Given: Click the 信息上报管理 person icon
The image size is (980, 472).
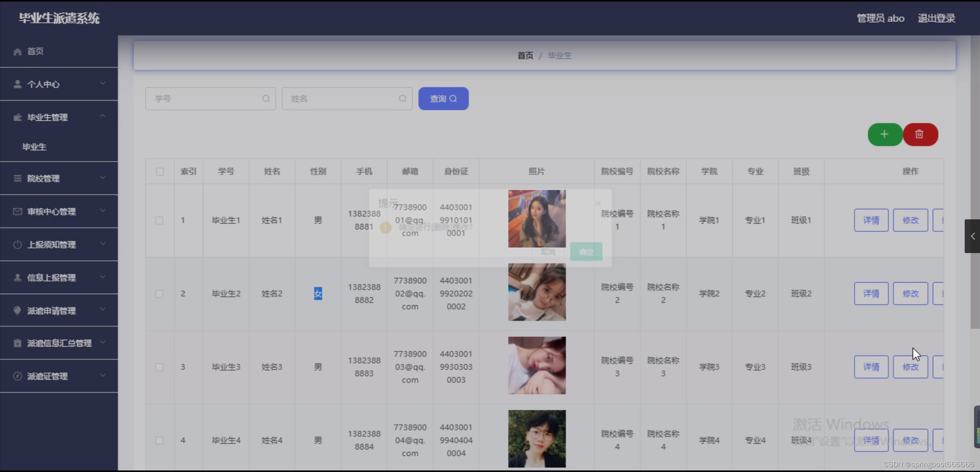Looking at the screenshot, I should 17,277.
